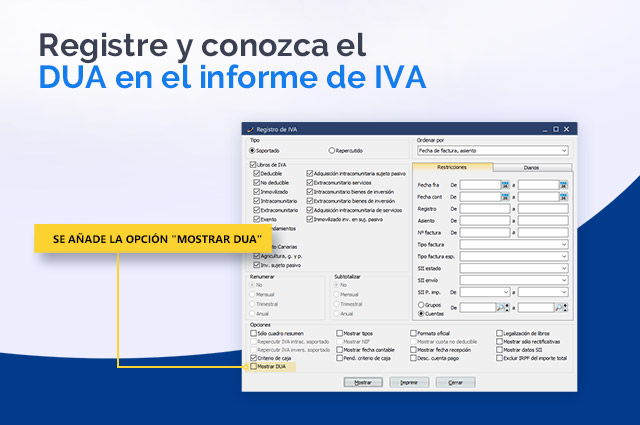Viewport: 640px width, 425px height.
Task: Open calendar for Fecha fra end date
Action: point(564,185)
